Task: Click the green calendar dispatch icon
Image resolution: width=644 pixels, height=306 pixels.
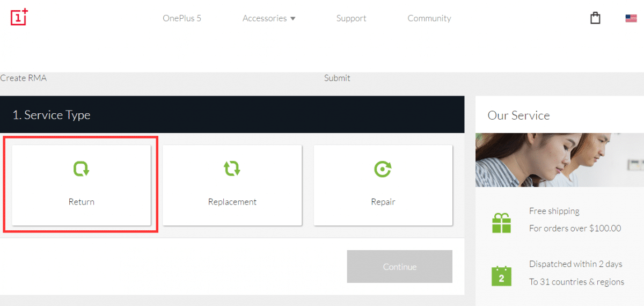Action: [502, 275]
